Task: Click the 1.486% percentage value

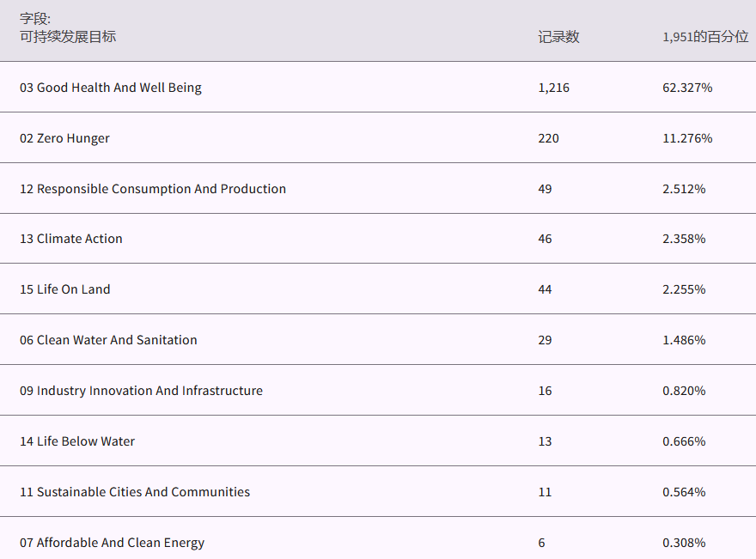Action: click(x=684, y=340)
